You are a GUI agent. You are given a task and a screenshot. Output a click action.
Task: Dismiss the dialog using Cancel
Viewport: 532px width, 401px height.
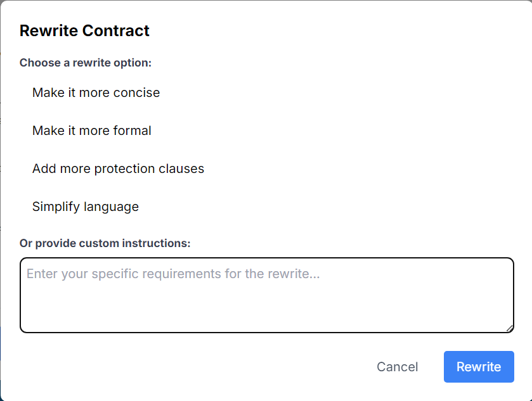(397, 367)
